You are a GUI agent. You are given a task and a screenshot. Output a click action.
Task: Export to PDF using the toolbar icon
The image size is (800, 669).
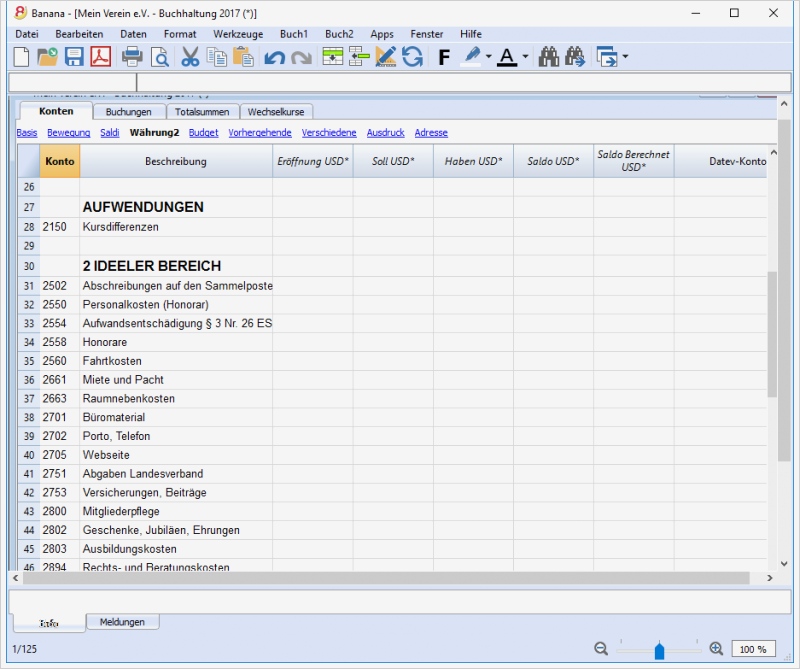[101, 57]
